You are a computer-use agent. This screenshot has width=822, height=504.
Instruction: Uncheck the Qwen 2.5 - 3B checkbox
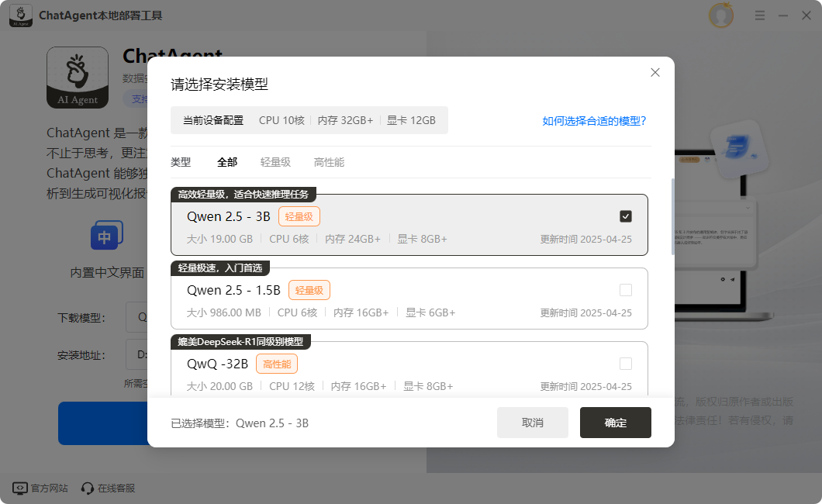(x=625, y=216)
